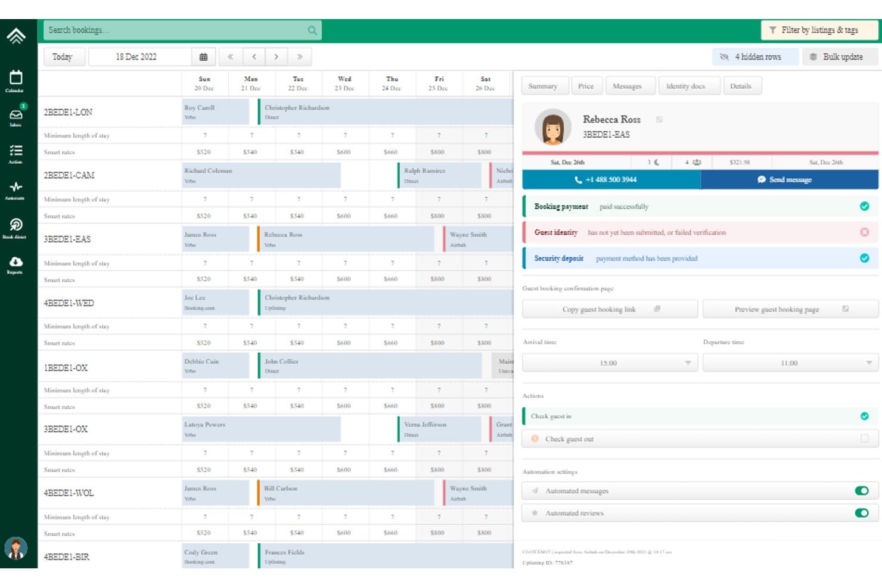Click the Bulk update button

click(840, 57)
